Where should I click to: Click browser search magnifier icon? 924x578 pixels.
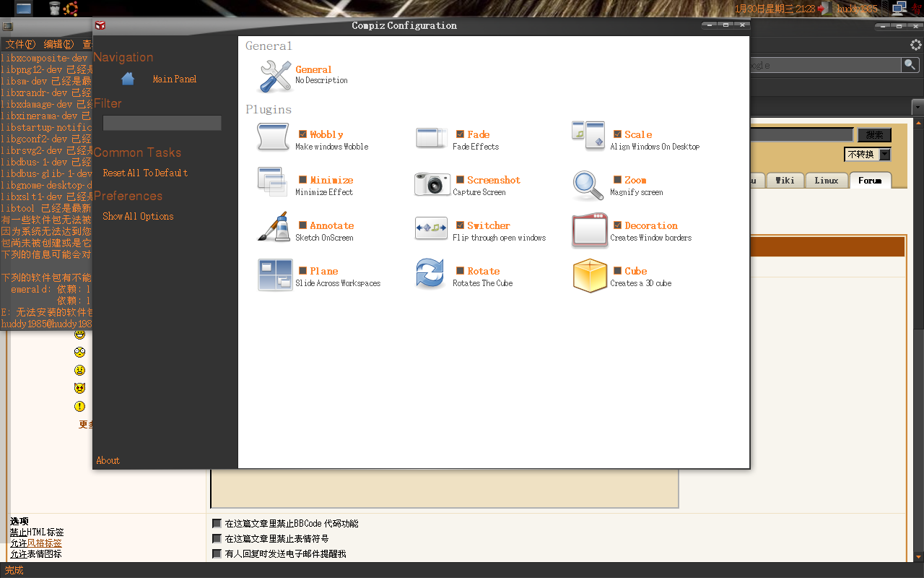tap(910, 65)
